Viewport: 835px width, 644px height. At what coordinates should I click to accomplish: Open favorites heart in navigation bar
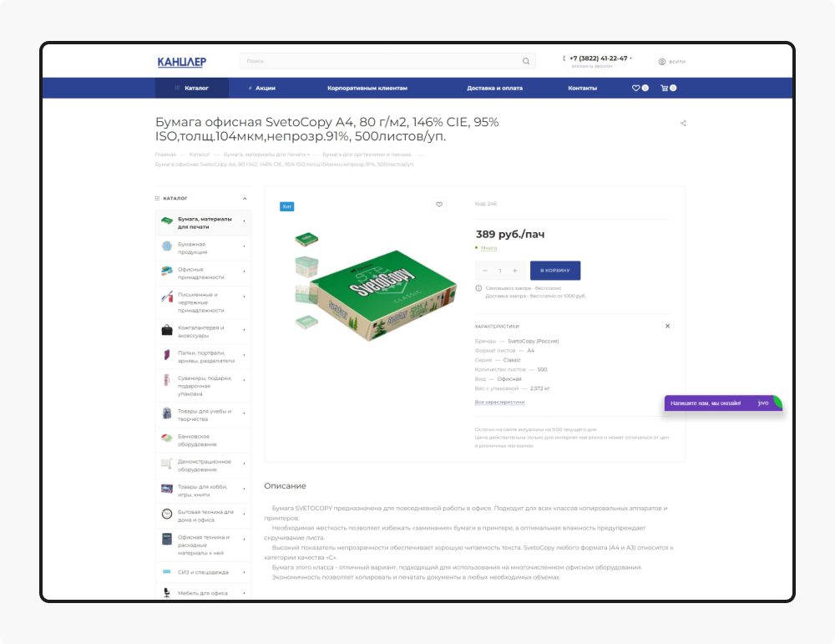635,88
